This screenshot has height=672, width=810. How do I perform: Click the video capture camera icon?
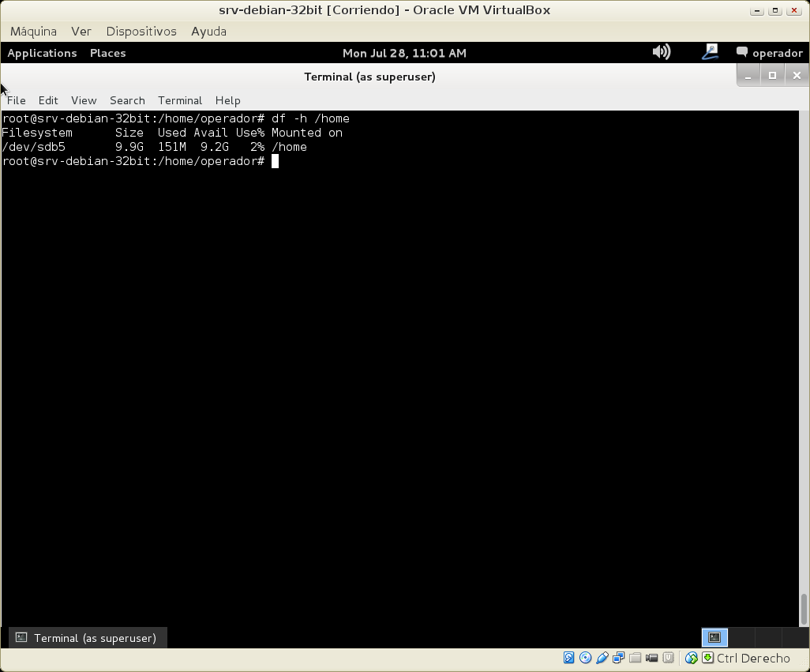pos(652,658)
